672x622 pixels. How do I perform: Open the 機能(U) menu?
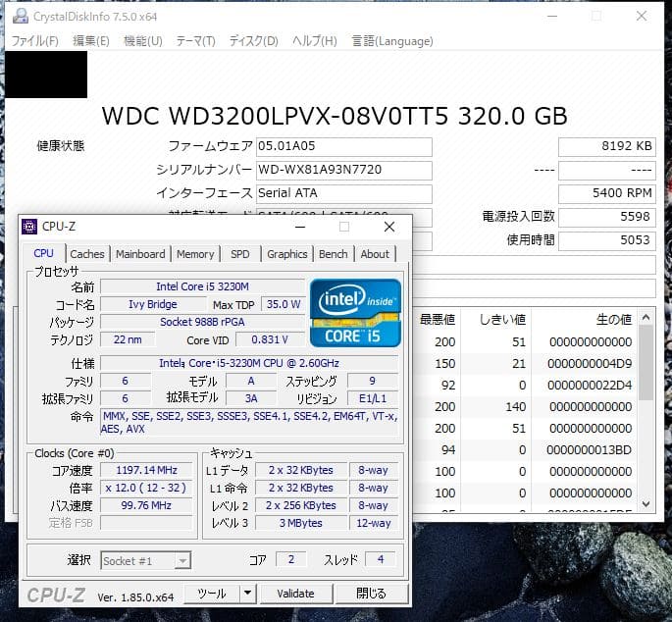142,41
